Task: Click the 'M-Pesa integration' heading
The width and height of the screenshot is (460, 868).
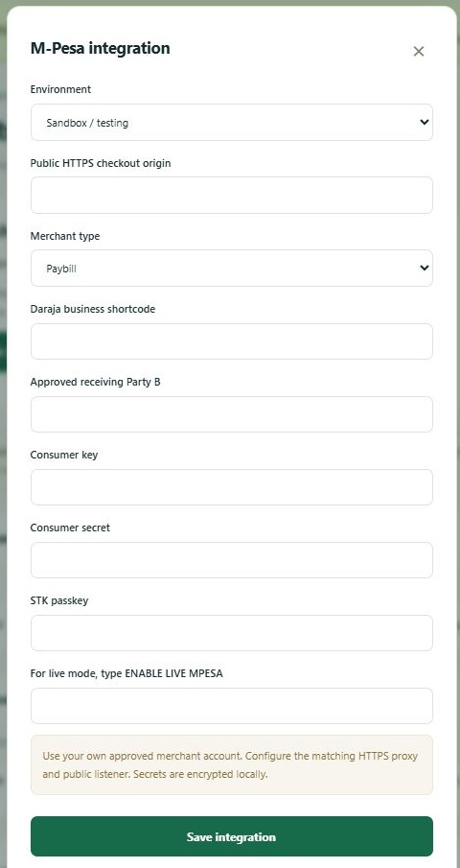Action: click(x=100, y=48)
